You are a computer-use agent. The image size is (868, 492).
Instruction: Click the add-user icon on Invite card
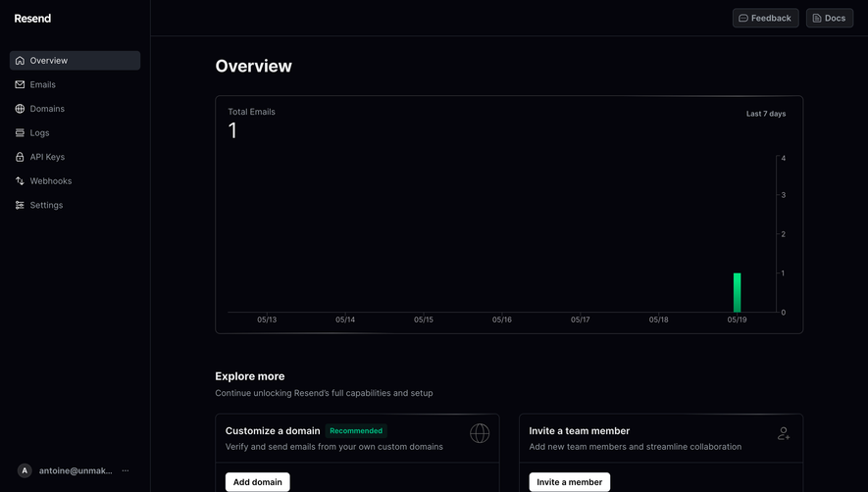coord(784,433)
